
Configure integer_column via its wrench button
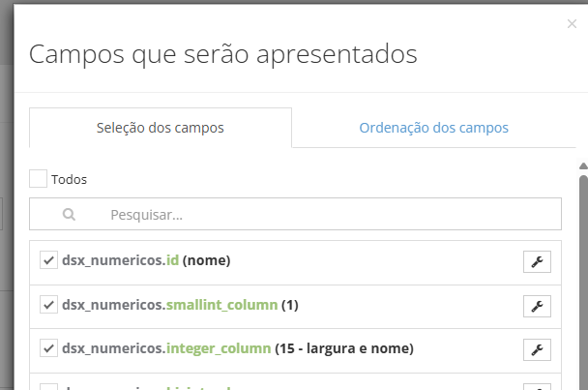(537, 348)
